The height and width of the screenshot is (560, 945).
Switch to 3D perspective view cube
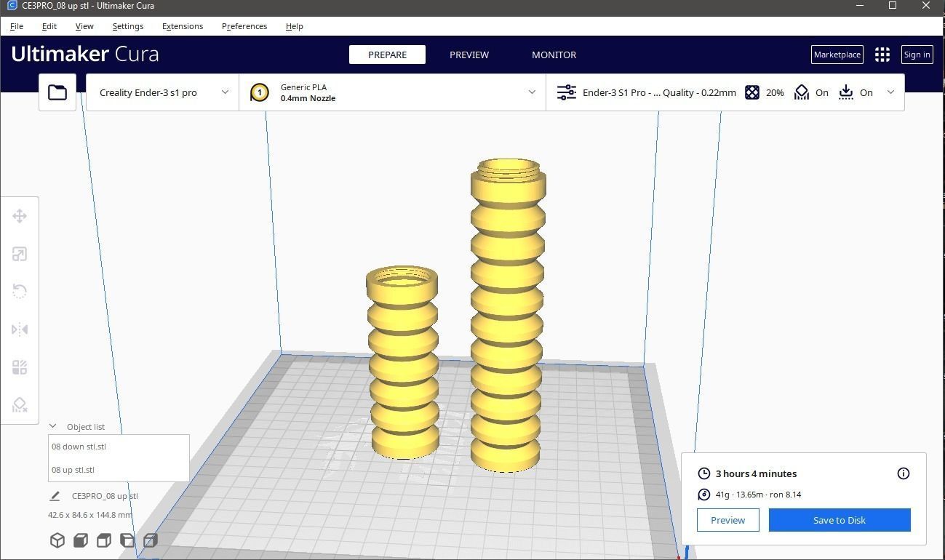click(x=57, y=540)
